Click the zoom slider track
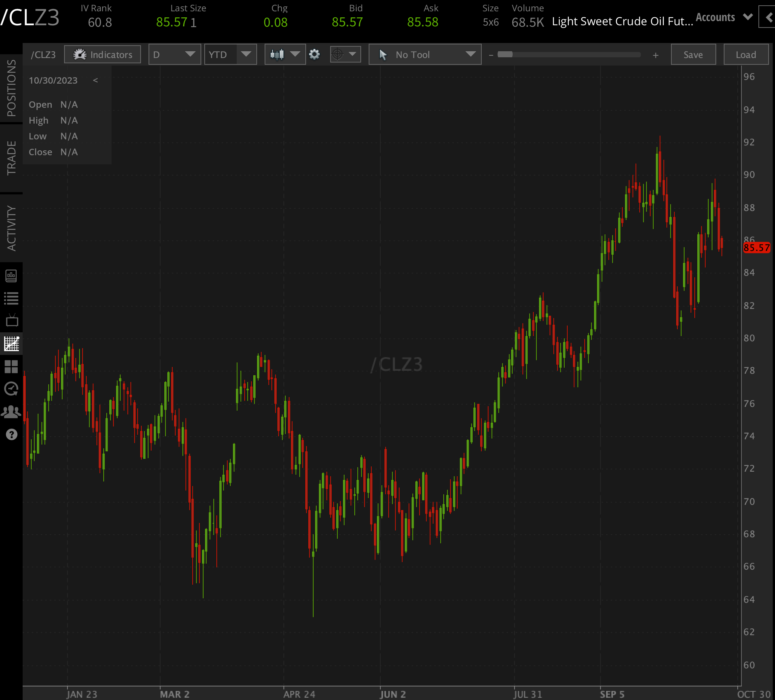775x700 pixels. click(569, 55)
